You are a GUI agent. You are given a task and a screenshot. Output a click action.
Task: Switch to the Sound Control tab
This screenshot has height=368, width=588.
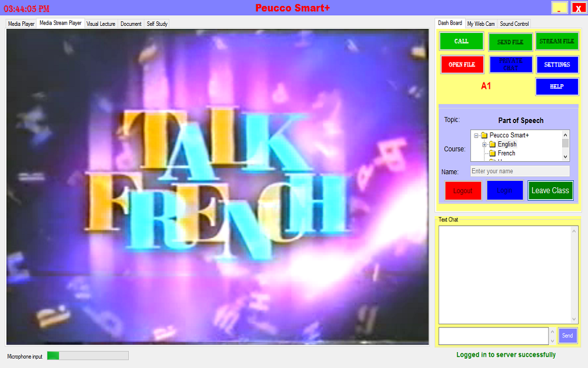click(514, 24)
